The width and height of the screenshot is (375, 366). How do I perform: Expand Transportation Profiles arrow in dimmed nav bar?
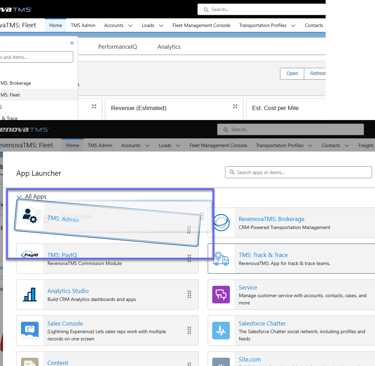[x=310, y=146]
